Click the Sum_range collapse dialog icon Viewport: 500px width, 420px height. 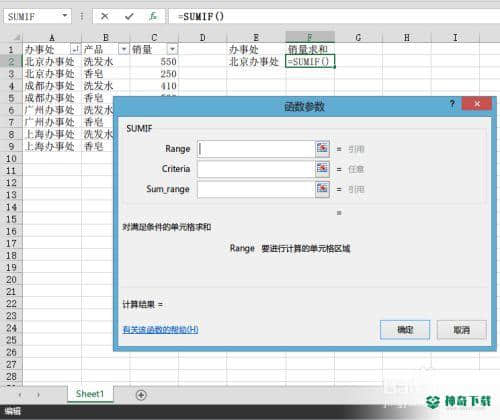(x=322, y=189)
